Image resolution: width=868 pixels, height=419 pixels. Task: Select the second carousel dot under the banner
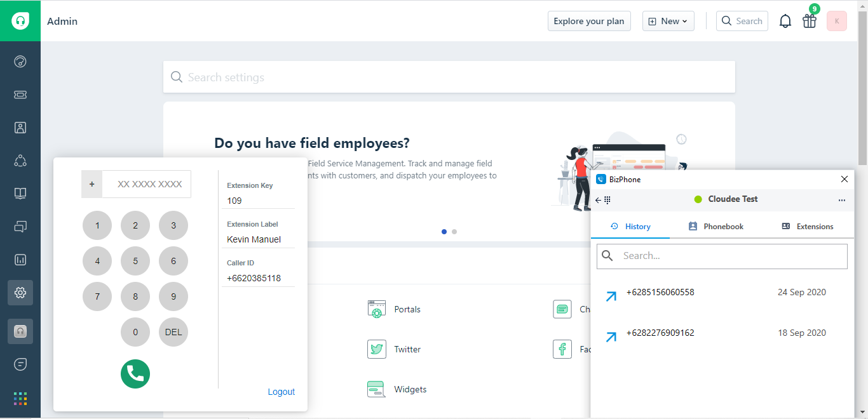coord(454,232)
